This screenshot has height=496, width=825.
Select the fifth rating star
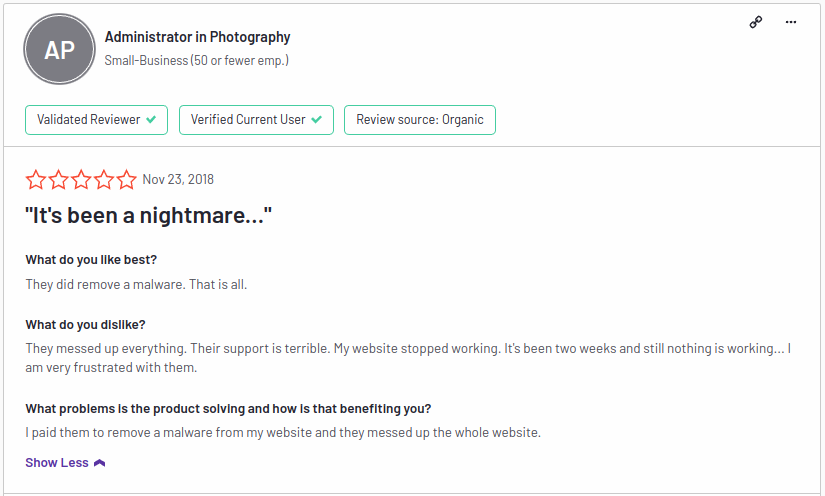tap(126, 179)
